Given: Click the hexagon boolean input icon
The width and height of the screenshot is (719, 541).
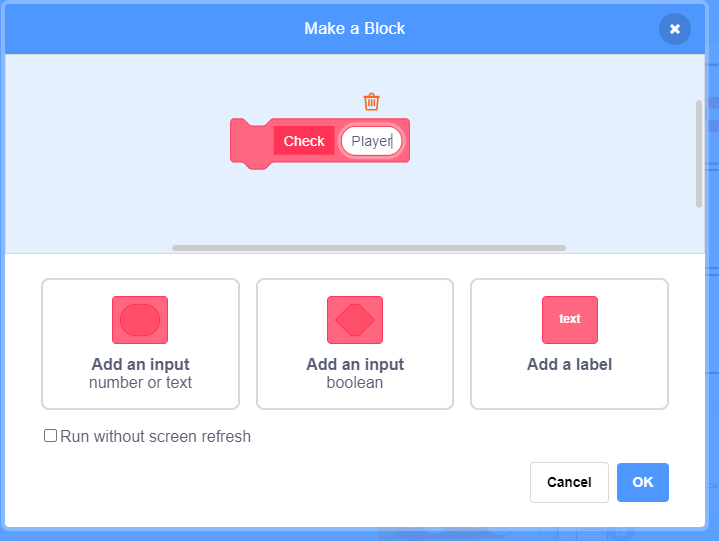Looking at the screenshot, I should pyautogui.click(x=355, y=320).
